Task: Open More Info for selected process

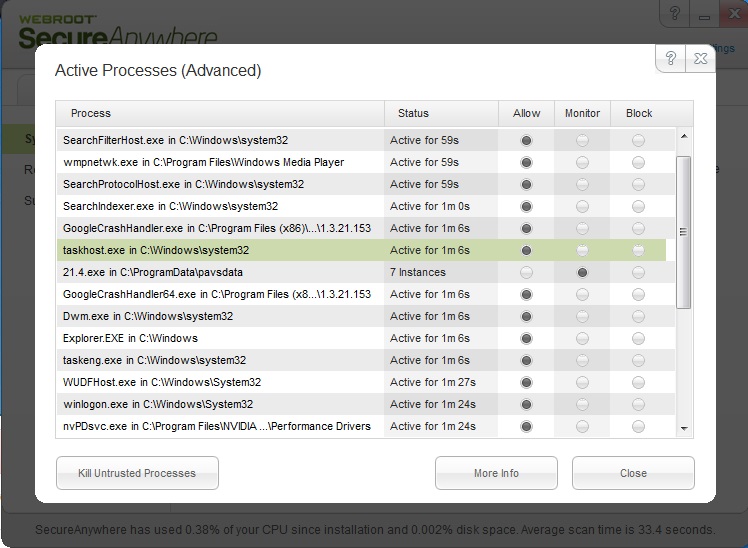Action: (496, 473)
